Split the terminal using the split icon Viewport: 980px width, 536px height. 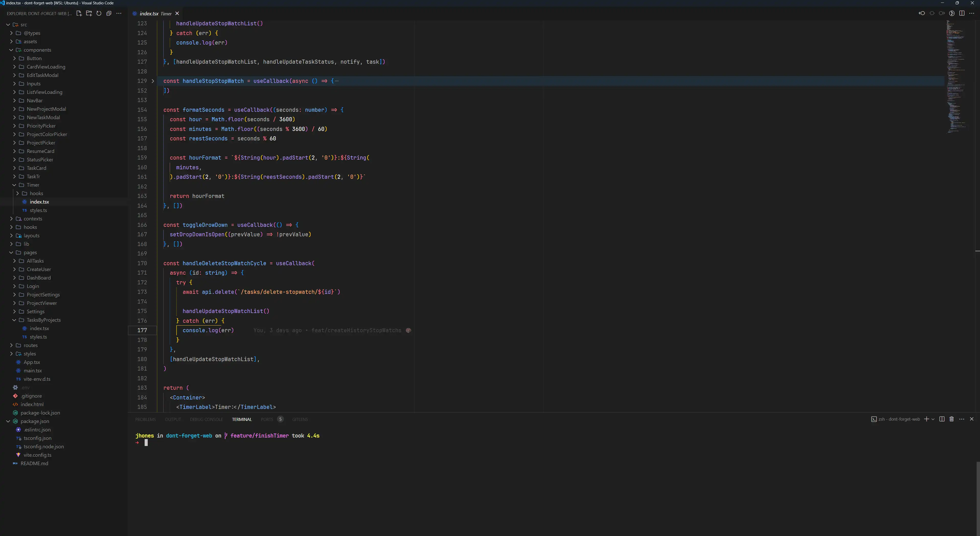click(x=942, y=419)
